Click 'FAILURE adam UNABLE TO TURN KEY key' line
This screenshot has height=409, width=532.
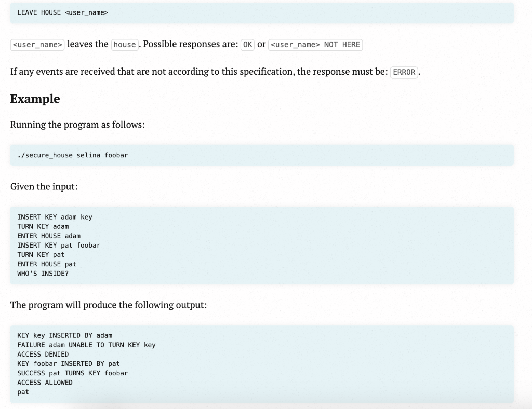87,345
